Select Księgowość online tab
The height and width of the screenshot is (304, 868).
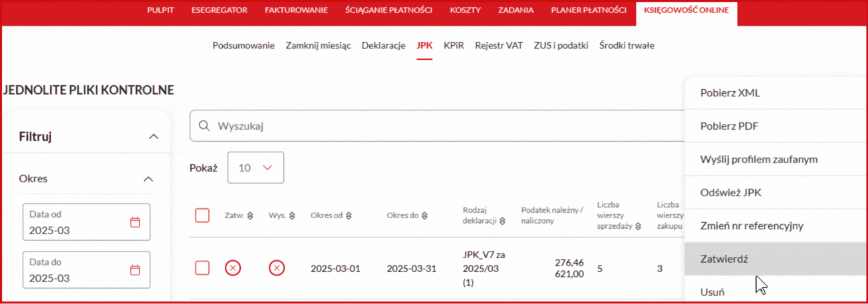point(686,10)
